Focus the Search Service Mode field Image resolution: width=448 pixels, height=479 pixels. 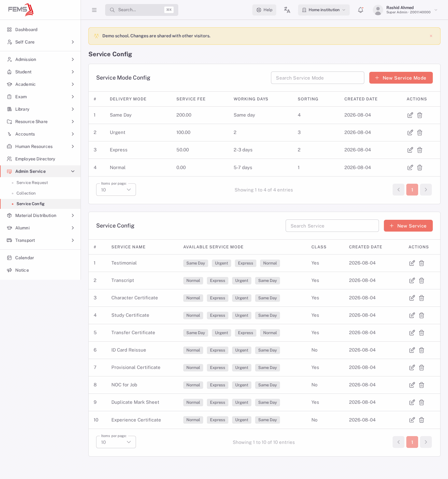click(317, 78)
